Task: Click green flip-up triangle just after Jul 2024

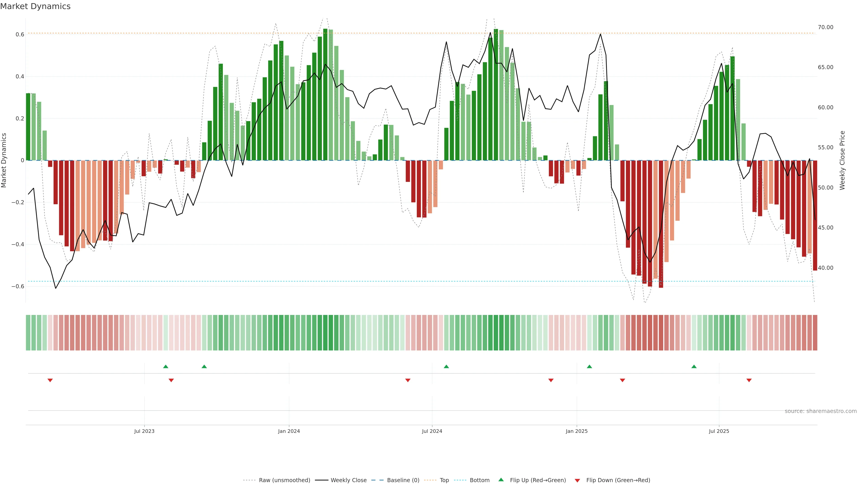Action: click(446, 366)
